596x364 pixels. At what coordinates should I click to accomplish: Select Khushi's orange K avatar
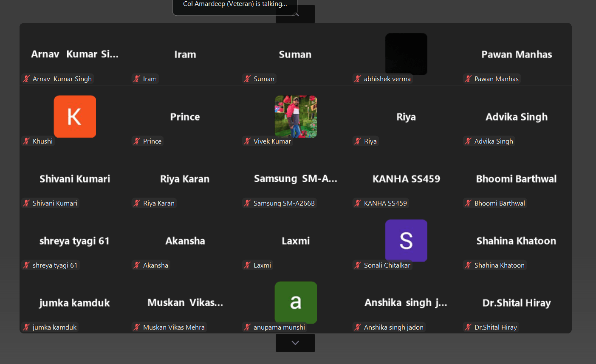click(x=75, y=116)
